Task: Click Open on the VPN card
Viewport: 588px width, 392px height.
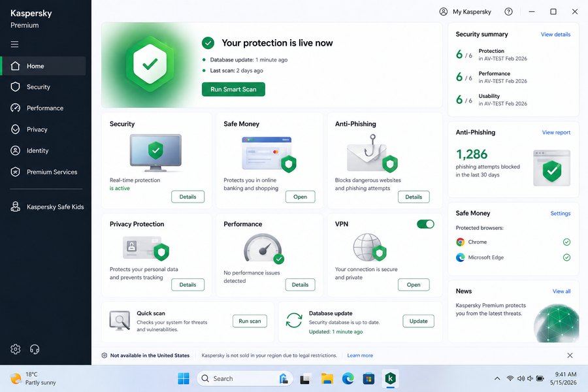Action: pyautogui.click(x=414, y=285)
